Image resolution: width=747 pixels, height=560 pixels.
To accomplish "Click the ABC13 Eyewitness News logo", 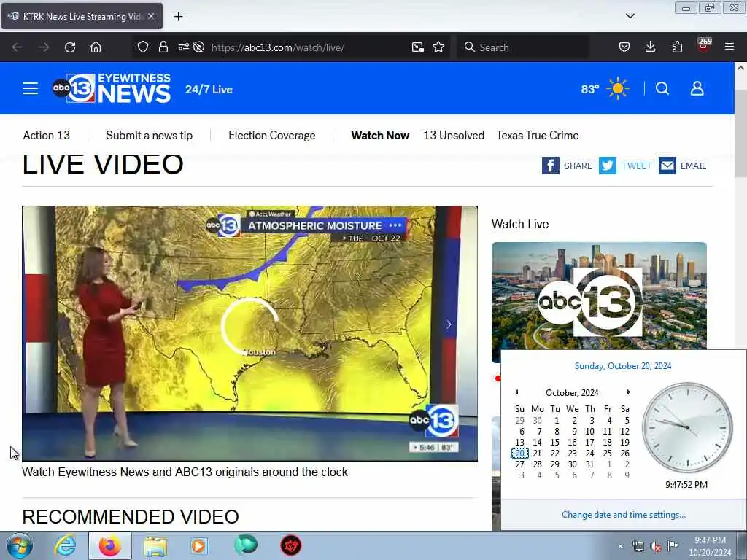I will tap(112, 88).
